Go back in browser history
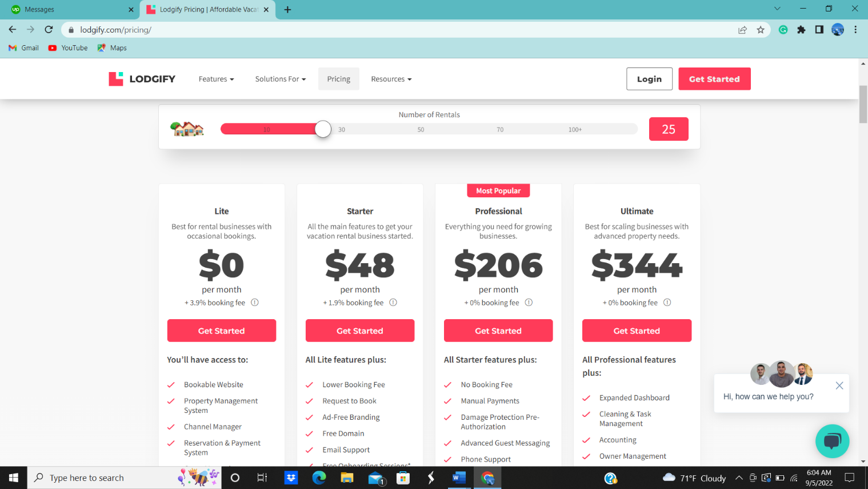This screenshot has height=489, width=868. point(13,30)
